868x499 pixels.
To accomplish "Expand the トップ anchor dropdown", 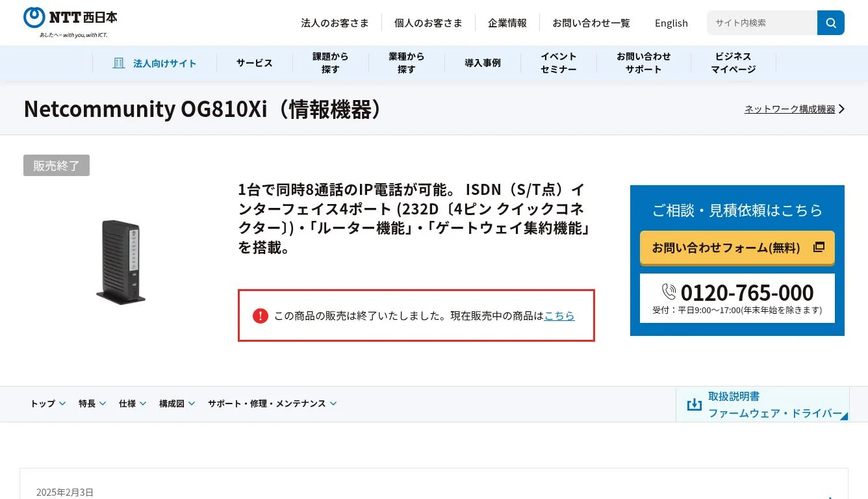I will [x=48, y=403].
